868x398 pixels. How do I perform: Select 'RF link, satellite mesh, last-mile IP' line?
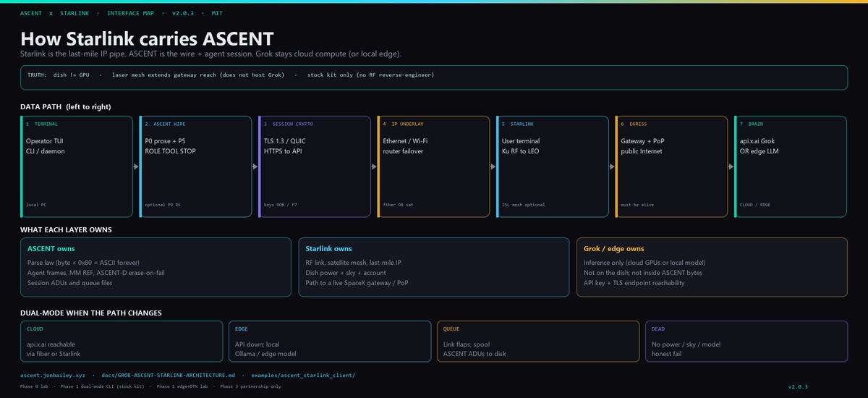(x=355, y=263)
